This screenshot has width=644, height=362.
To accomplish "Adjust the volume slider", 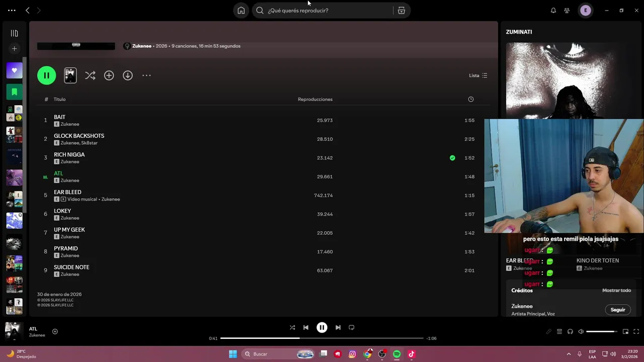I will click(x=602, y=331).
